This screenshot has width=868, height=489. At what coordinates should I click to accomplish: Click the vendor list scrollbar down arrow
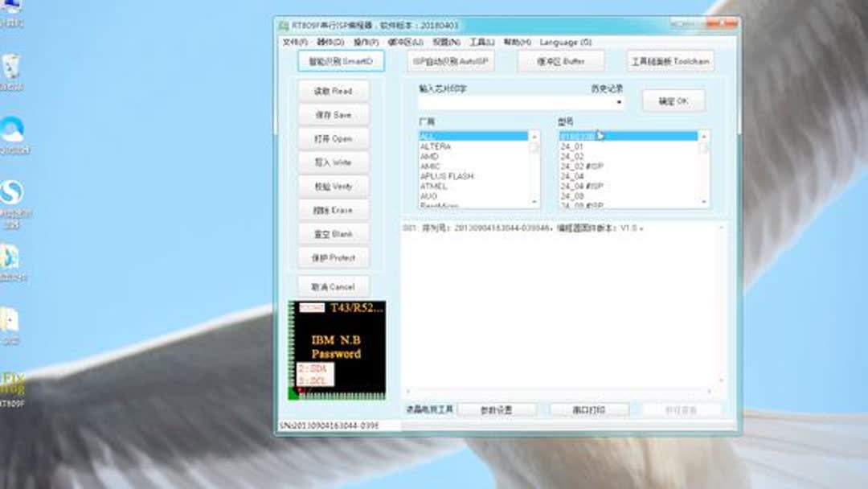tap(534, 199)
